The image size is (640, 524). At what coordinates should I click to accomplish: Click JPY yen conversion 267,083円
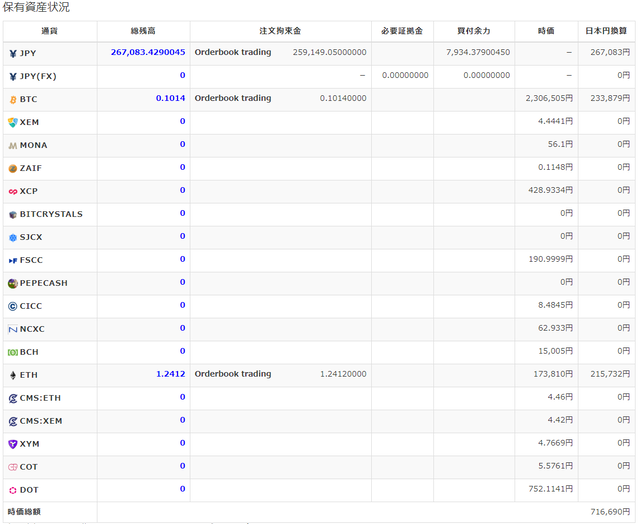click(x=610, y=52)
